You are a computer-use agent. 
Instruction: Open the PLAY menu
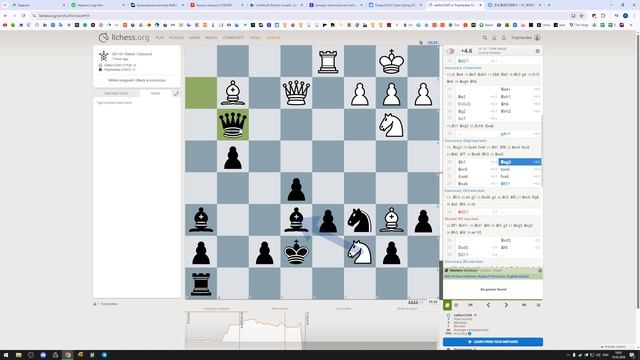pos(160,38)
